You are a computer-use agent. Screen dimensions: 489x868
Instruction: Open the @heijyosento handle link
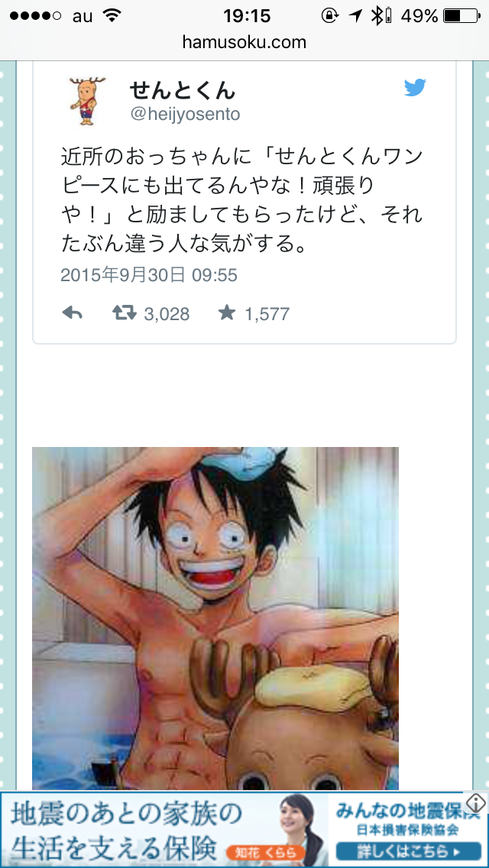pyautogui.click(x=185, y=115)
